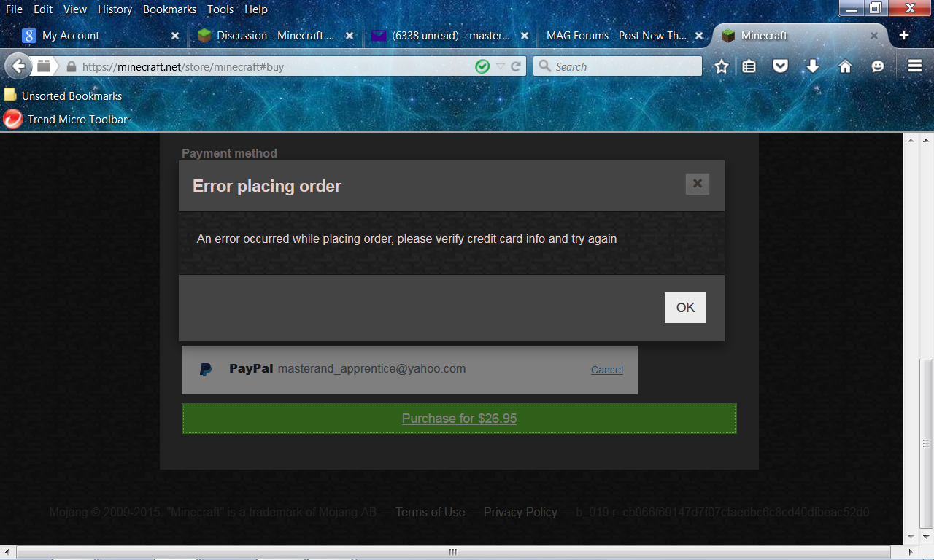Click the error message about credit card info
The image size is (934, 560).
(x=406, y=238)
